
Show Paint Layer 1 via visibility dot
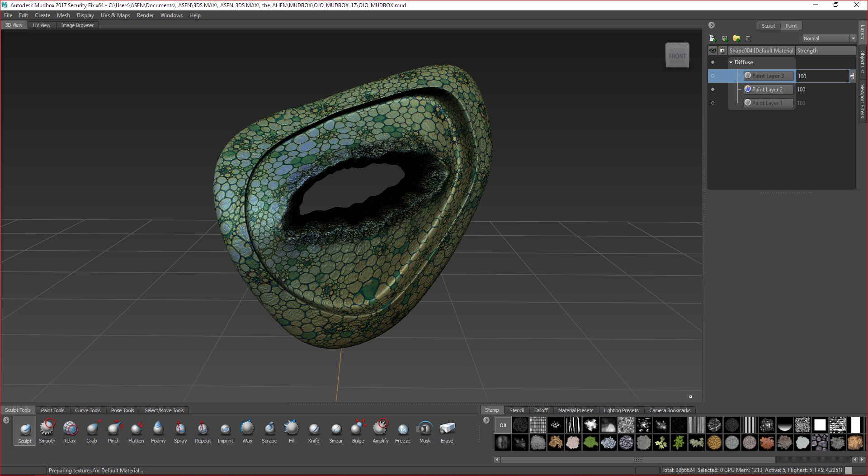713,103
